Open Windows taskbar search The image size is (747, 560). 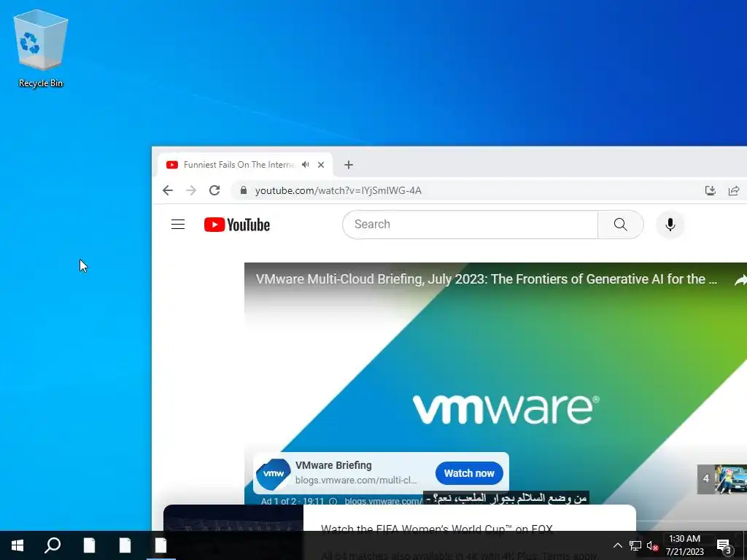53,545
